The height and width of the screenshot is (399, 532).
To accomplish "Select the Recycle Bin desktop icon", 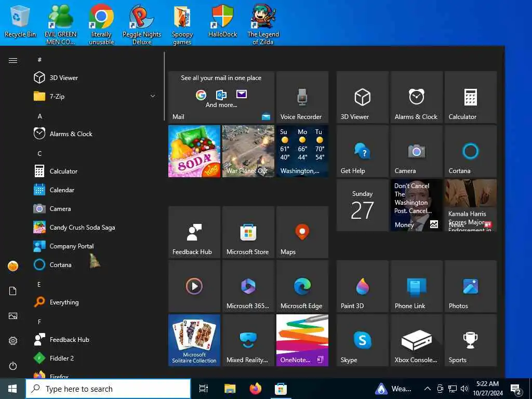I will tap(20, 21).
